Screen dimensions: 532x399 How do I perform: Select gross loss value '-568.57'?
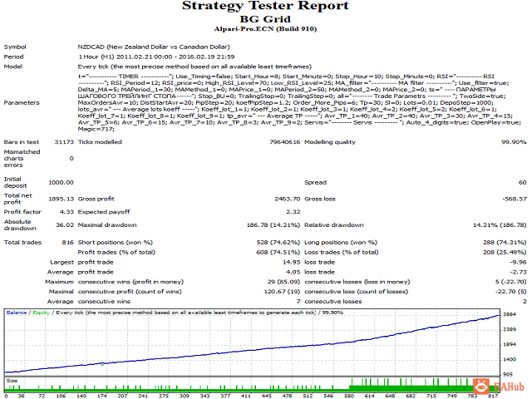pyautogui.click(x=515, y=199)
